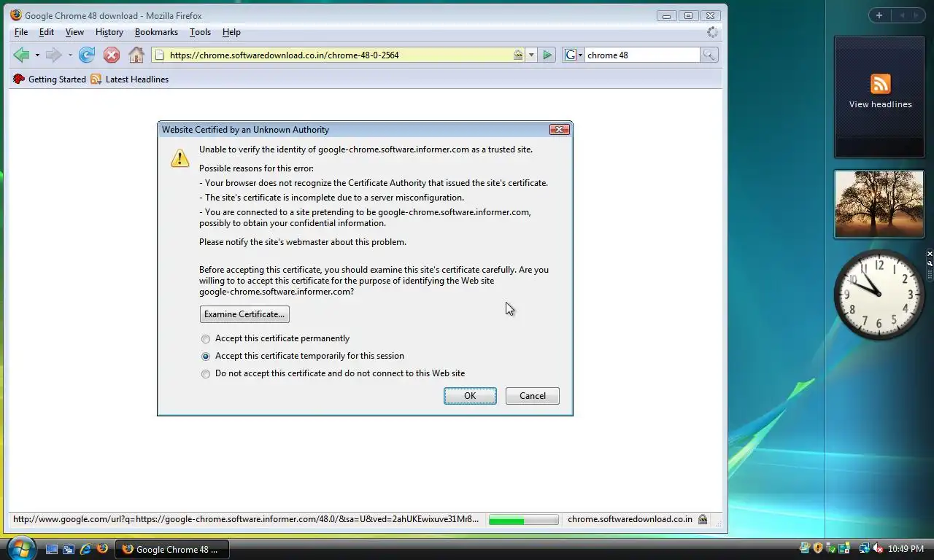Open the Getting Started bookmark
The height and width of the screenshot is (560, 934).
tap(50, 79)
